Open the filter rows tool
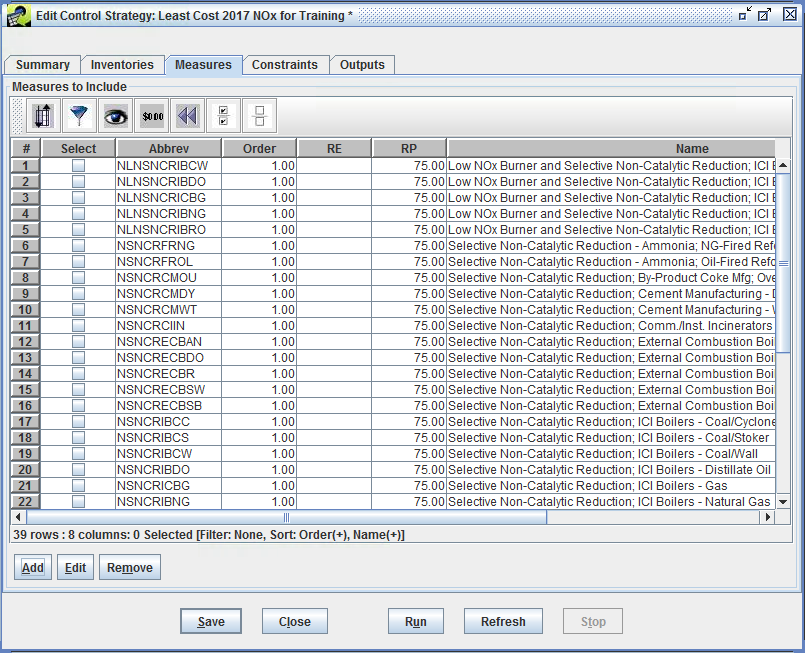The height and width of the screenshot is (653, 805). (x=79, y=115)
